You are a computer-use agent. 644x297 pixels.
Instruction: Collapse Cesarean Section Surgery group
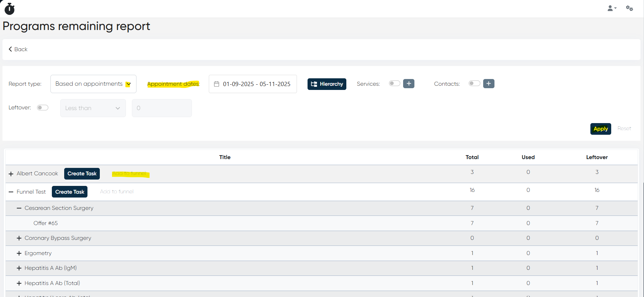(x=19, y=208)
